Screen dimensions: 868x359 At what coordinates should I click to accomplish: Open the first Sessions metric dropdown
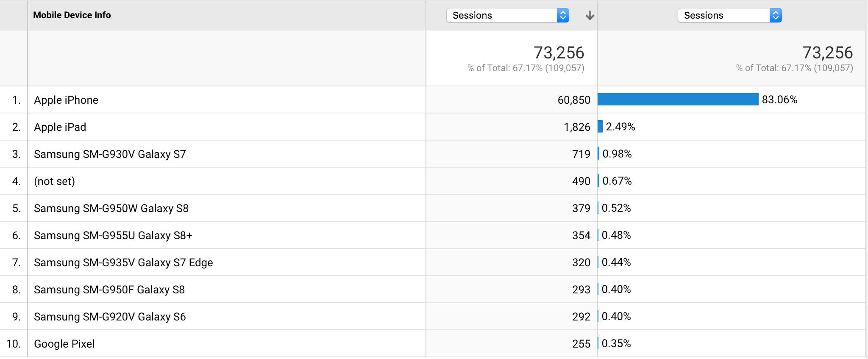point(507,15)
